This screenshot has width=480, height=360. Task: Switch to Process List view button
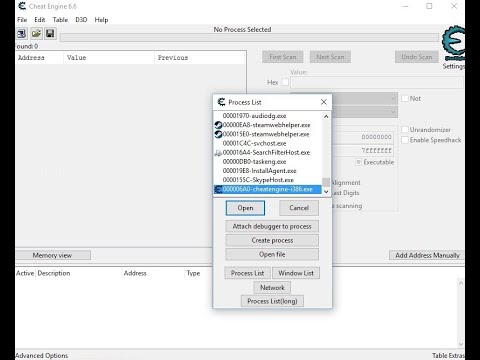coord(247,273)
